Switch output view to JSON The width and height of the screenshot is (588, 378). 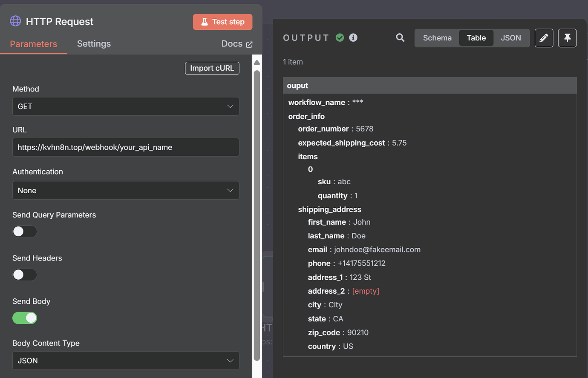click(x=511, y=38)
